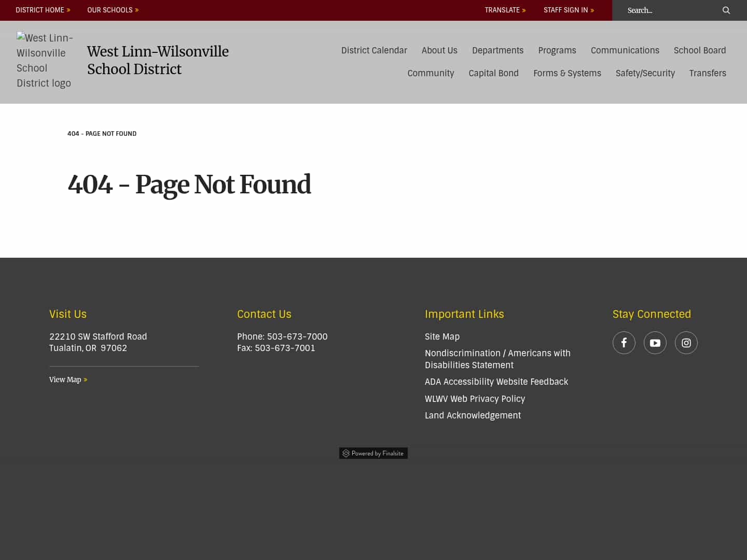The height and width of the screenshot is (560, 747).
Task: Open the Land Acknowledgement page
Action: point(473,415)
